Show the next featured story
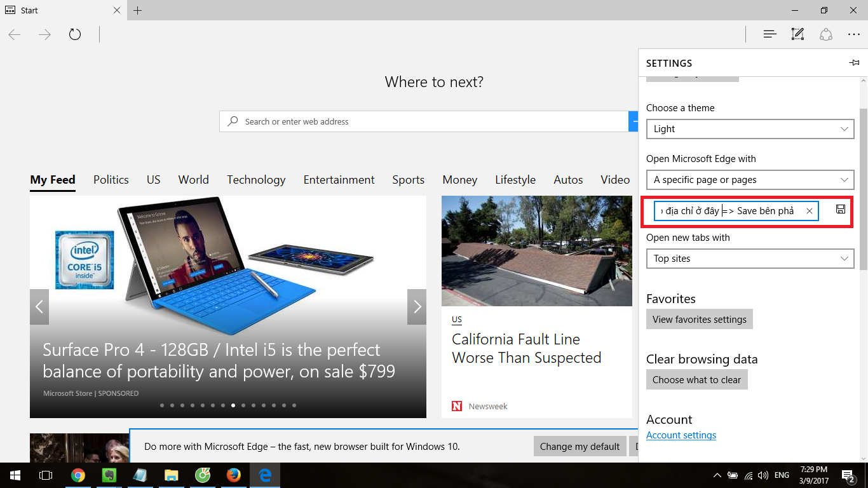Viewport: 868px width, 488px height. (417, 307)
